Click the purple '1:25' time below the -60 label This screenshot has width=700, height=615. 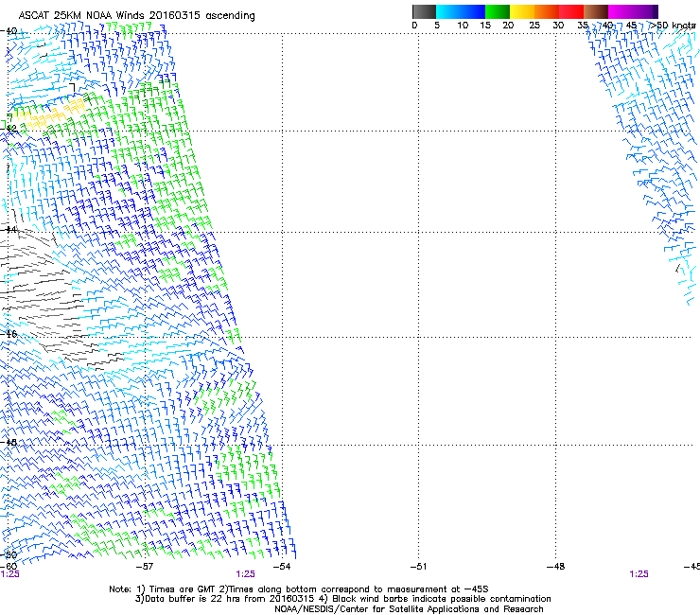[9, 574]
